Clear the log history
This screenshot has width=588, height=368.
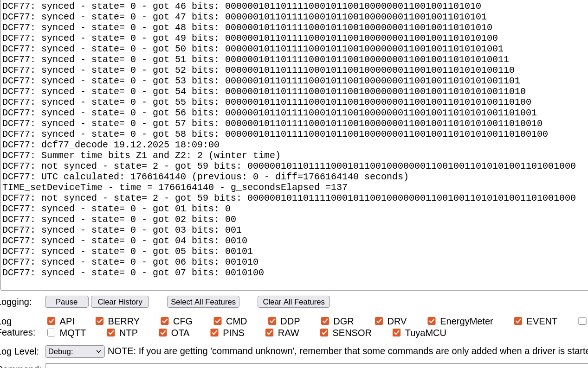[120, 302]
